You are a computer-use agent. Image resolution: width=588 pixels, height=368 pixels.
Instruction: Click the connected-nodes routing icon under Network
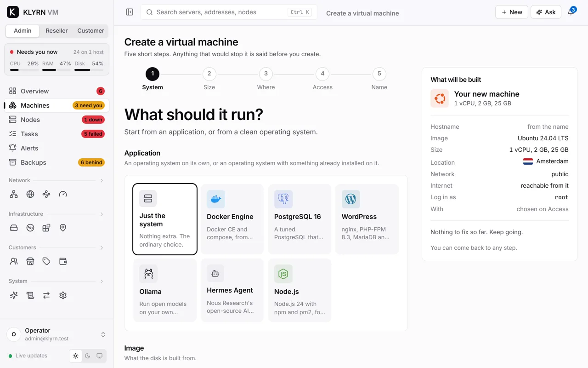pos(46,194)
